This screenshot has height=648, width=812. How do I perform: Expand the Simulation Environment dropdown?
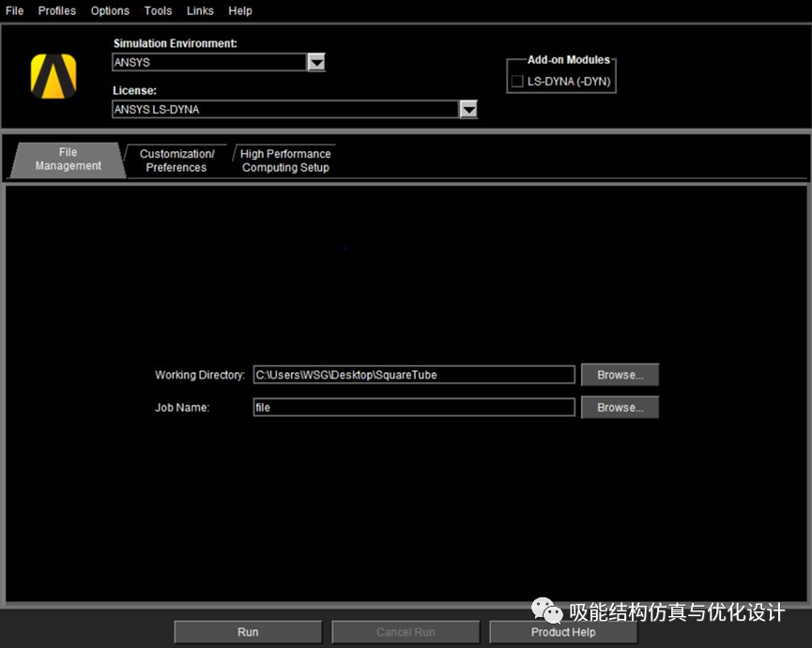point(316,62)
